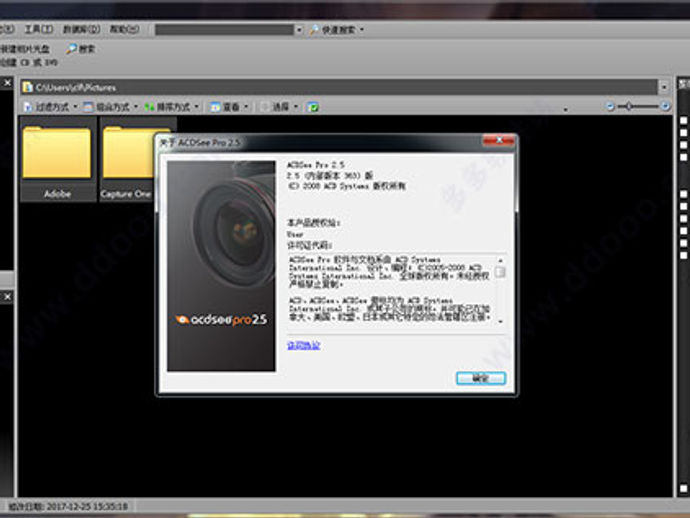The width and height of the screenshot is (690, 518).
Task: Expand the search field history dropdown arrow
Action: point(299,30)
